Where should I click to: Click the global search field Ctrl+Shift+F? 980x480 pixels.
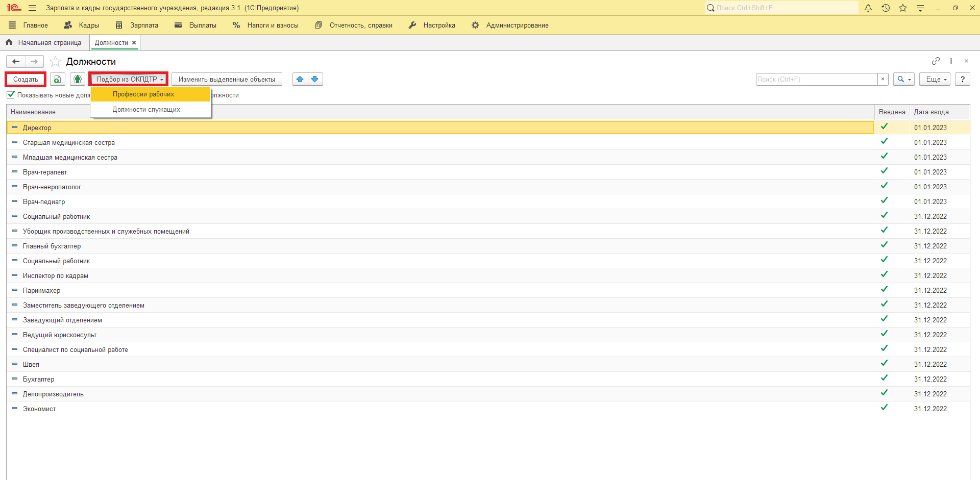click(x=782, y=8)
